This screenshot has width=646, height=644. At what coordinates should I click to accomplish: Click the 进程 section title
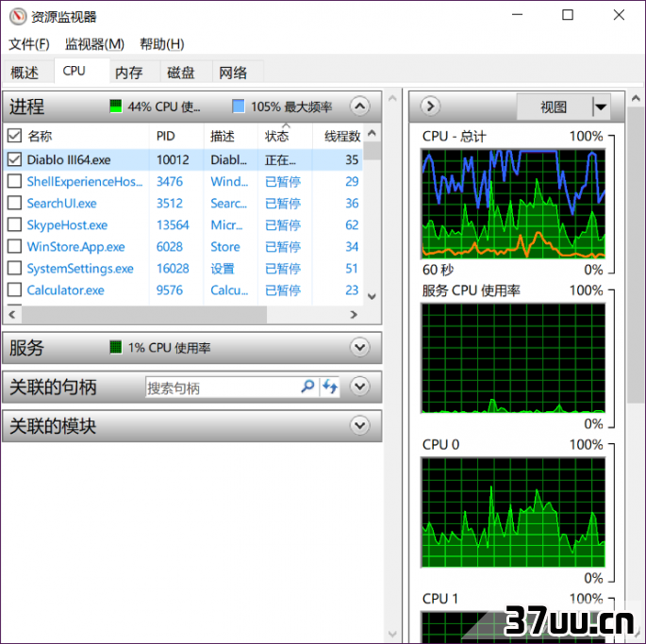(x=26, y=107)
